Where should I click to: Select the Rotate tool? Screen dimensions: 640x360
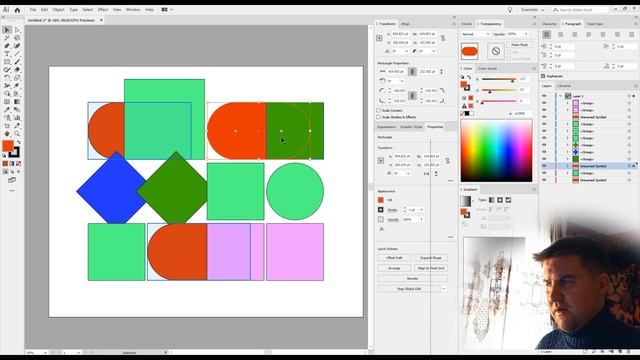(7, 78)
